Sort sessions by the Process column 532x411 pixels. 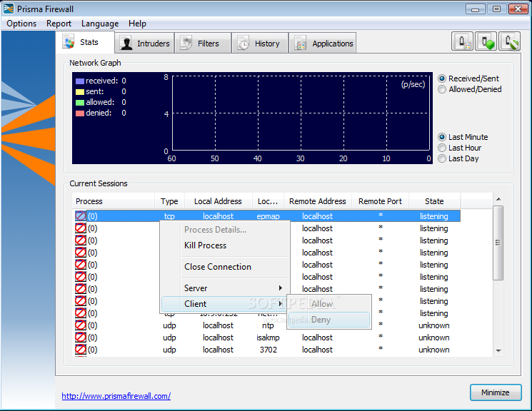pos(114,201)
